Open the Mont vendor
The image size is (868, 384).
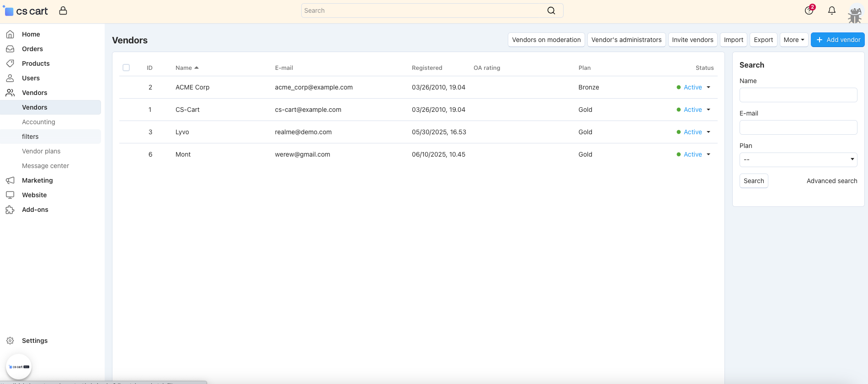pos(183,154)
